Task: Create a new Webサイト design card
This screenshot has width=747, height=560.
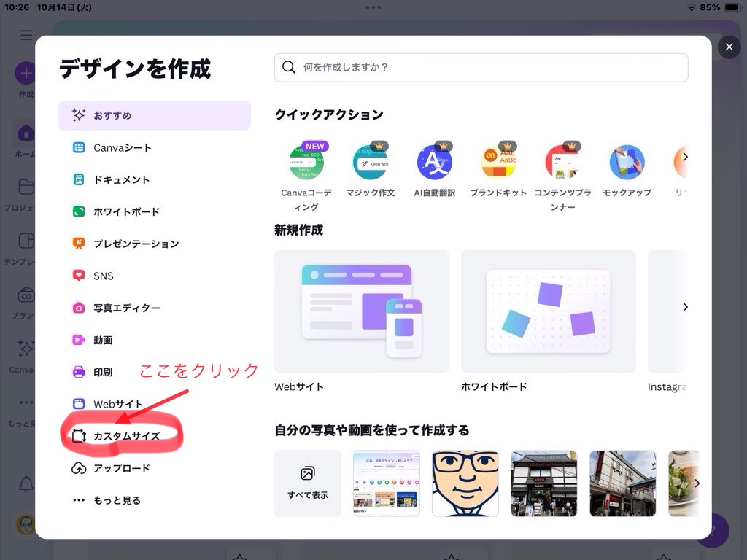Action: click(361, 311)
